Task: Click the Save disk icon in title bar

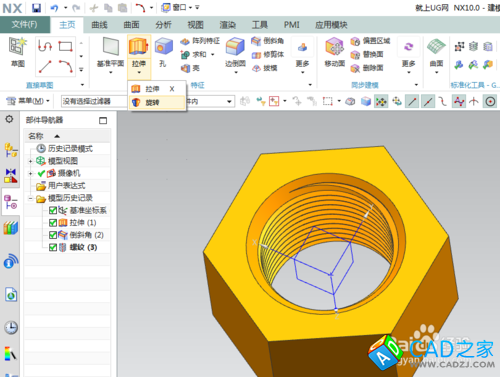Action: (36, 7)
